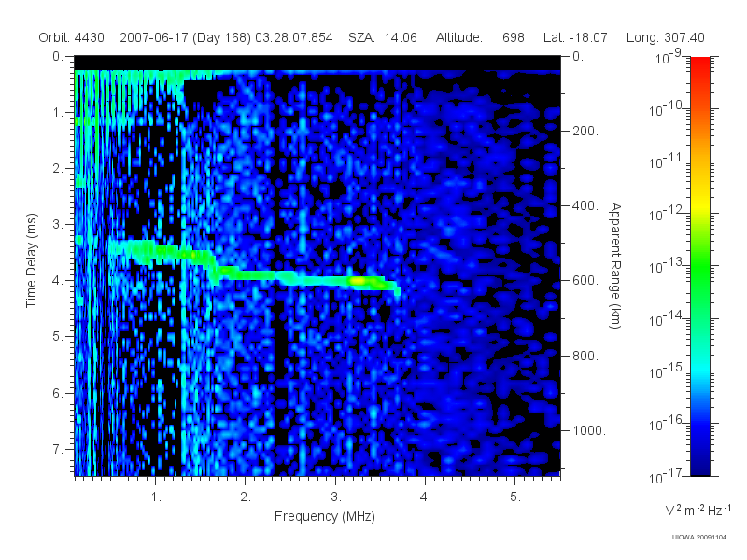
Task: Click the 10^-15 color scale label
Action: [x=666, y=371]
